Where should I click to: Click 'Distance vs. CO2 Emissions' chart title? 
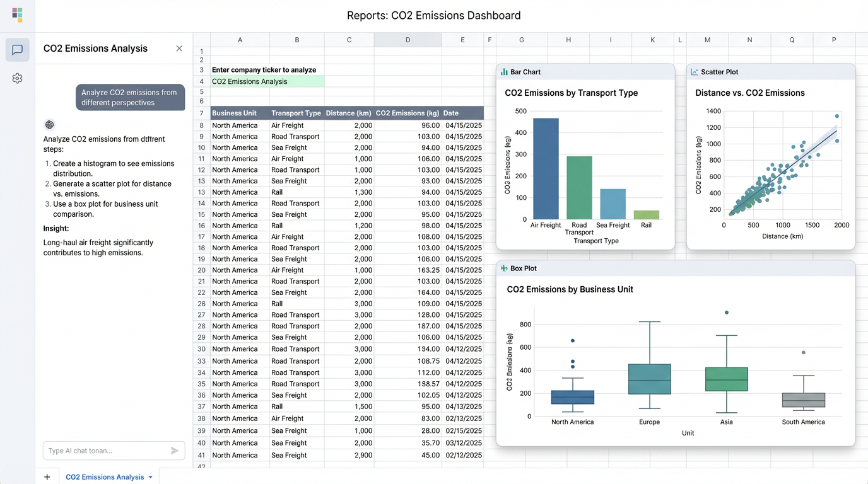(x=750, y=93)
